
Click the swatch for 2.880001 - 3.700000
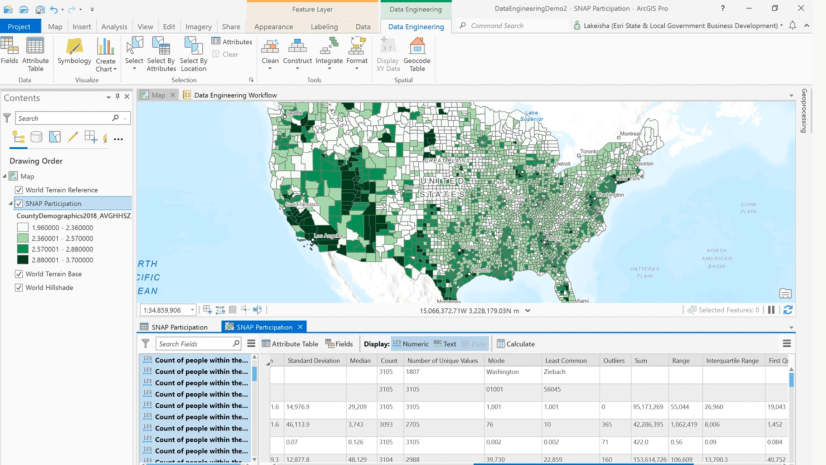pyautogui.click(x=23, y=260)
